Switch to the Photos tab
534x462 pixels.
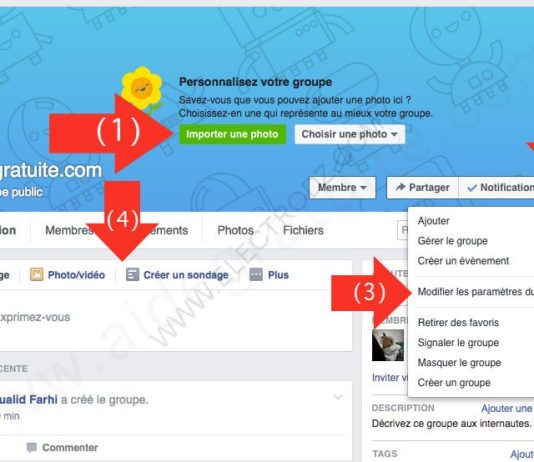point(235,230)
